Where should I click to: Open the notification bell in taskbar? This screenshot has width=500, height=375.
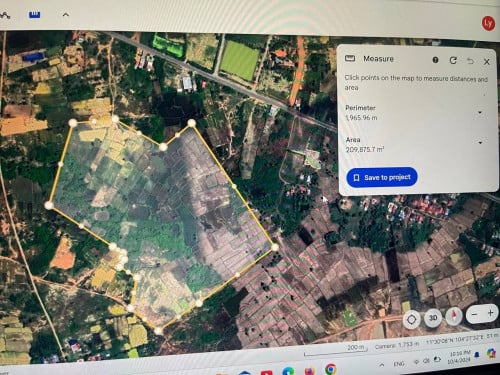tap(477, 355)
